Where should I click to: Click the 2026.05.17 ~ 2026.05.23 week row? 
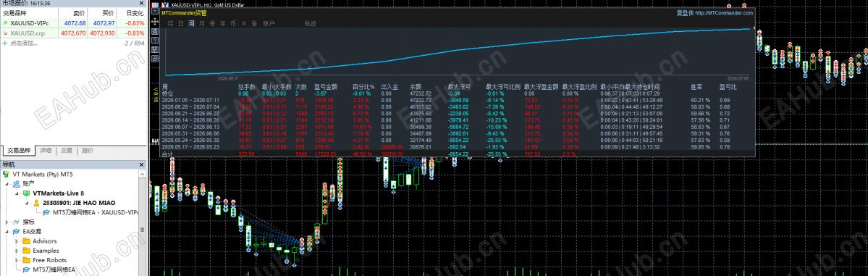457,146
